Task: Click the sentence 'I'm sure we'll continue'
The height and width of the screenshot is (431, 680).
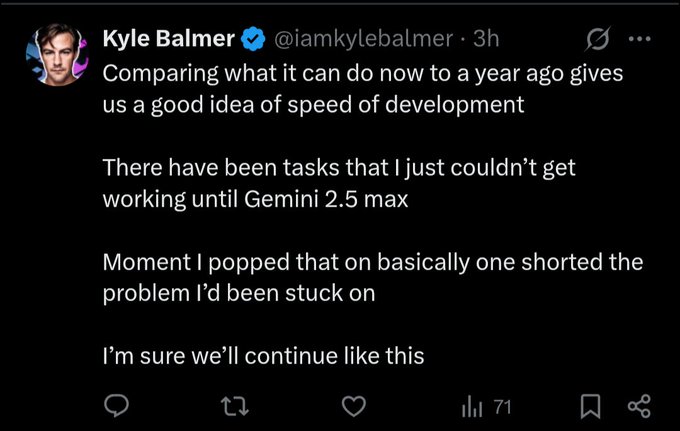Action: (264, 354)
